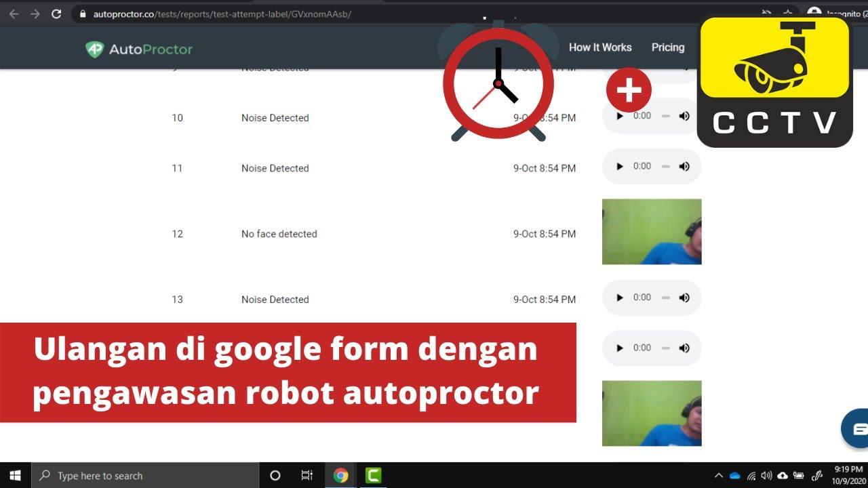Mute the row 13 audio player
This screenshot has height=488, width=868.
click(x=684, y=298)
